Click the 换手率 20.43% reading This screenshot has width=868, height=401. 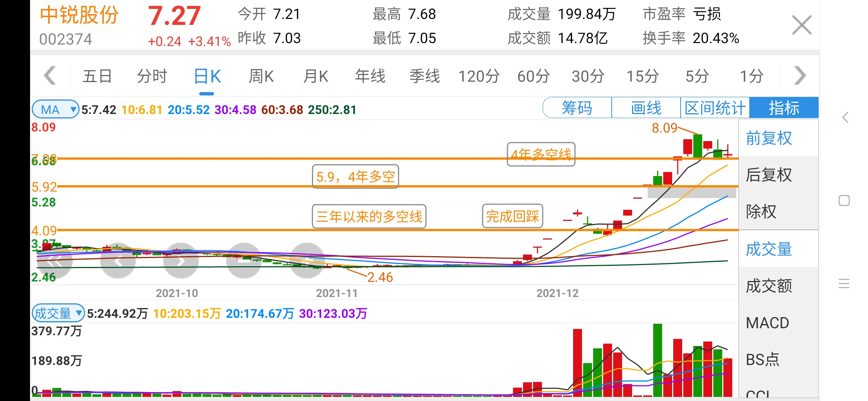691,38
